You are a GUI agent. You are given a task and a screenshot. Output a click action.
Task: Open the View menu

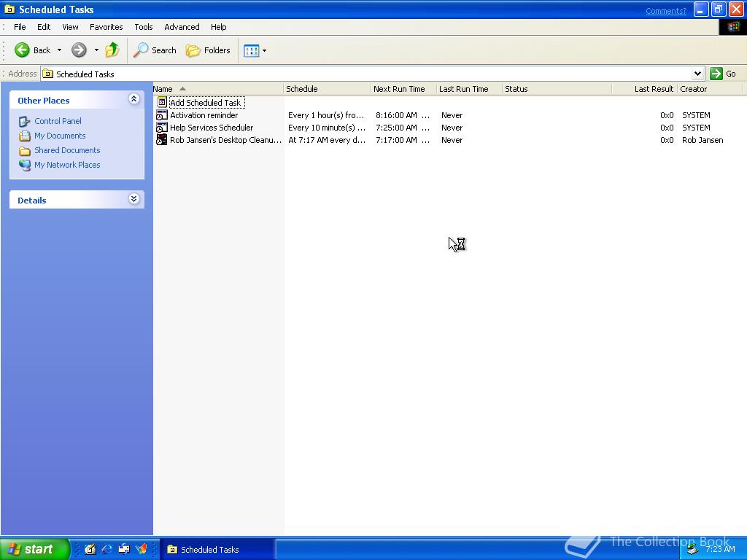70,27
